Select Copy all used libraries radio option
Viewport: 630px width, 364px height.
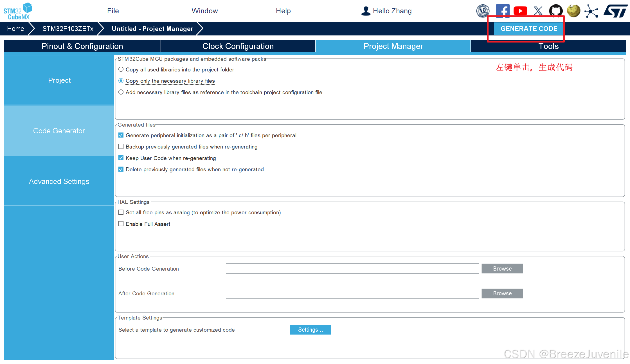click(121, 69)
